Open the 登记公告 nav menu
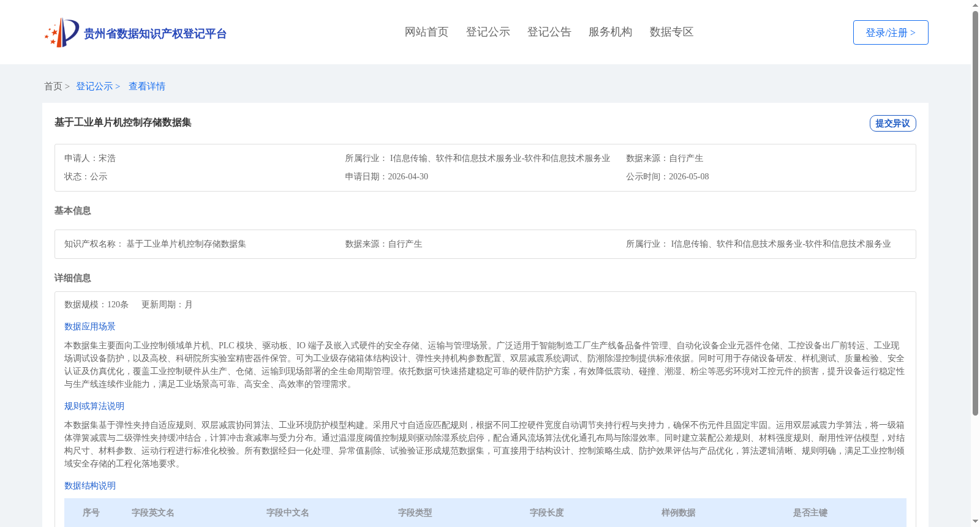The height and width of the screenshot is (527, 980). pyautogui.click(x=549, y=32)
